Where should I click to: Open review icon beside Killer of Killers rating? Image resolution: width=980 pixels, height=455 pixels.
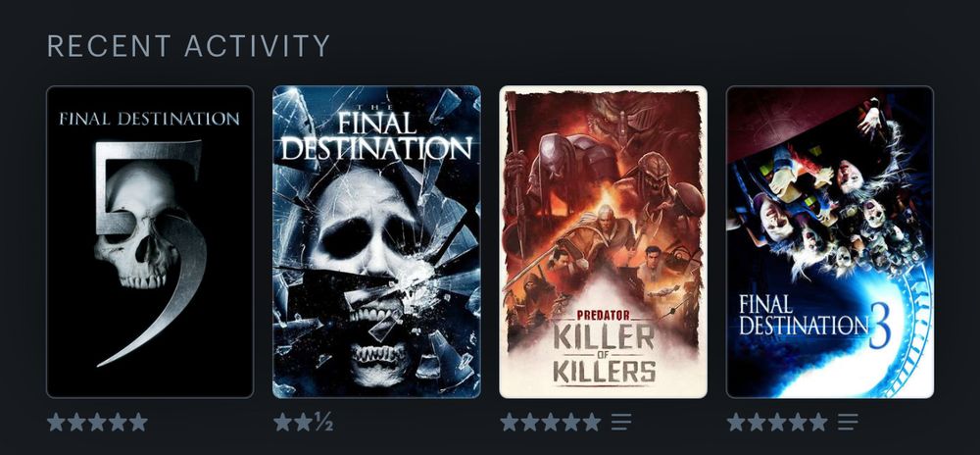(x=621, y=422)
